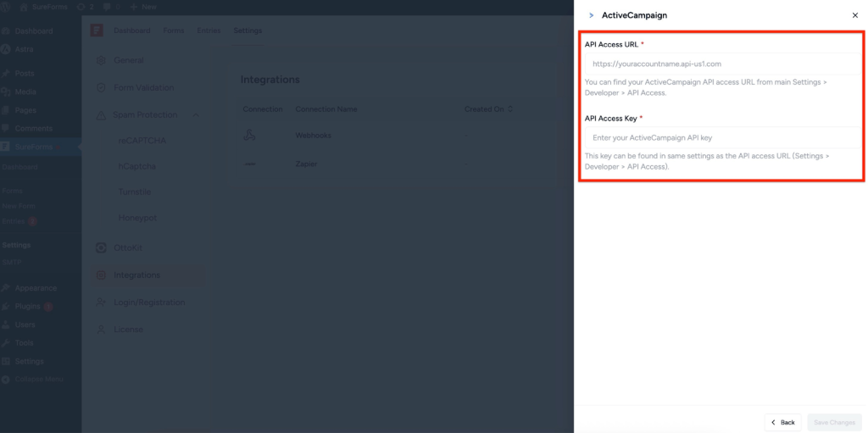
Task: Open Plugins in the WordPress sidebar
Action: (x=27, y=306)
